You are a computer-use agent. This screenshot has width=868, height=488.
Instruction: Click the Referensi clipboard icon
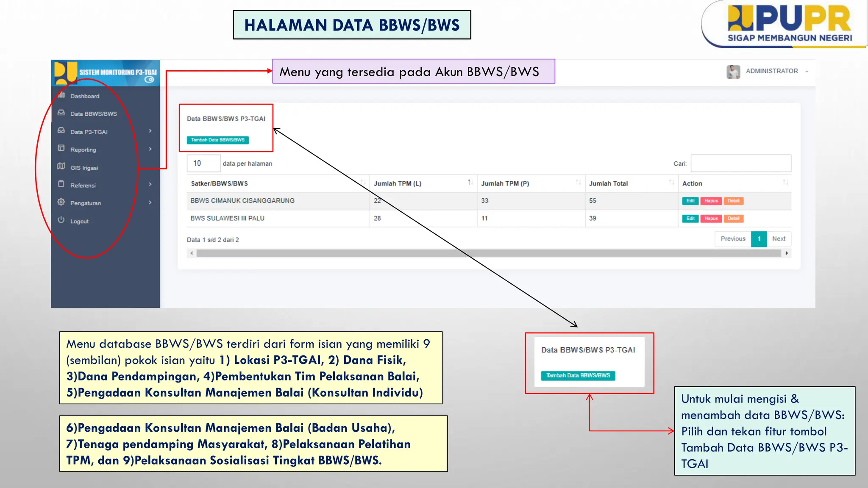tap(61, 184)
